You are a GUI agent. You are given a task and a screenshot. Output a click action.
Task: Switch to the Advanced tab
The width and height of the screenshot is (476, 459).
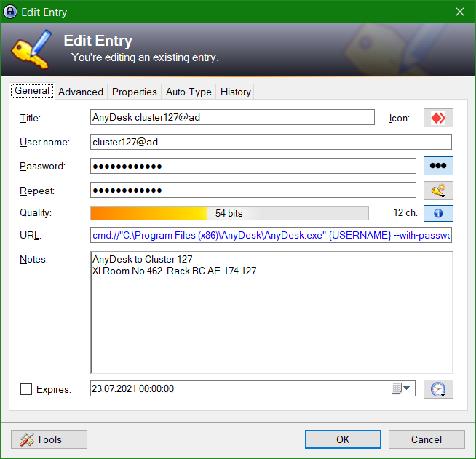[81, 92]
